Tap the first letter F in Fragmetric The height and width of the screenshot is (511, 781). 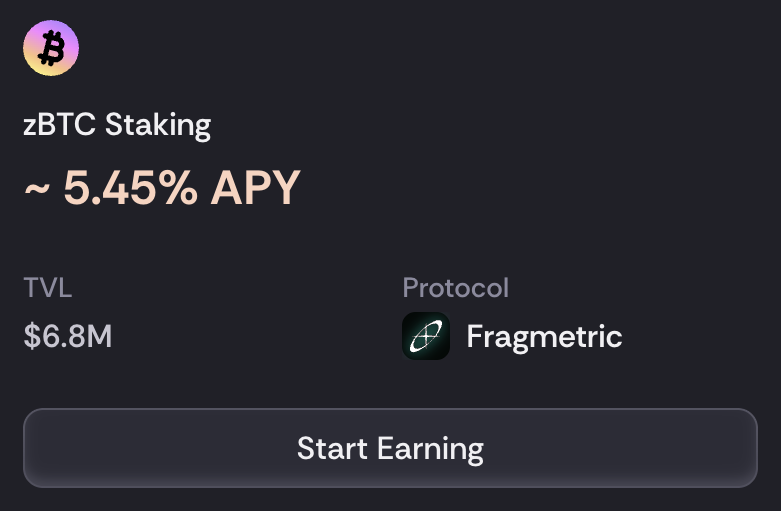475,336
